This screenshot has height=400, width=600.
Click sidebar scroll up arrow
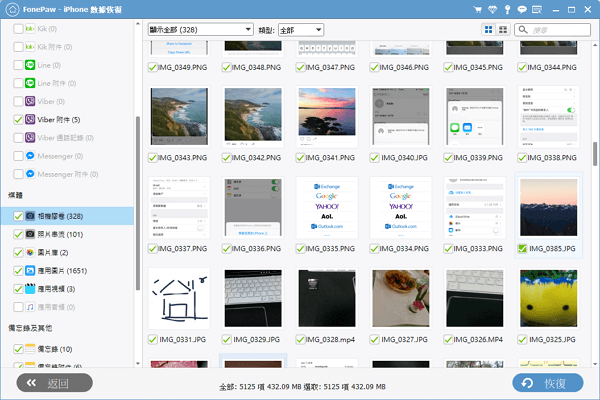[138, 24]
